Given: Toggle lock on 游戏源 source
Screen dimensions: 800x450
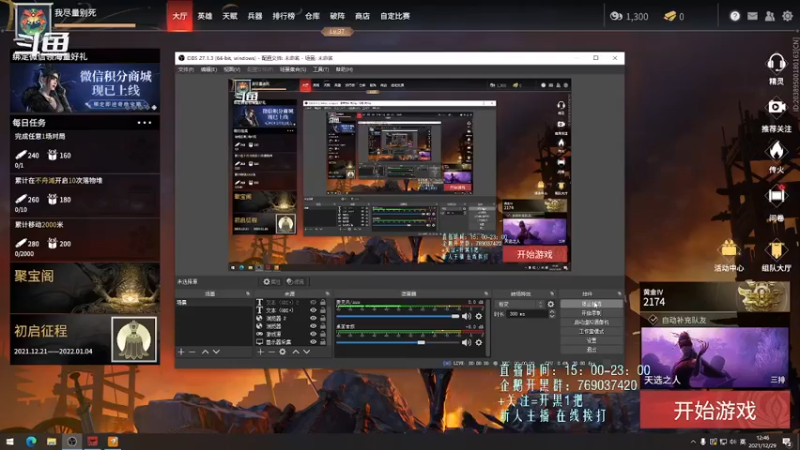Looking at the screenshot, I should pos(323,334).
